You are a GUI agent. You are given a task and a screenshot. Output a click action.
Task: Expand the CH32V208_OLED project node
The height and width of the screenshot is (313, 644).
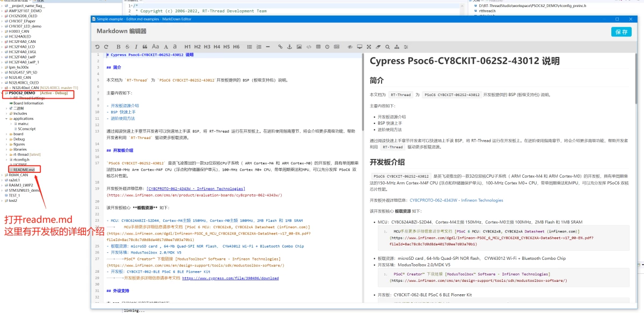tap(2, 16)
